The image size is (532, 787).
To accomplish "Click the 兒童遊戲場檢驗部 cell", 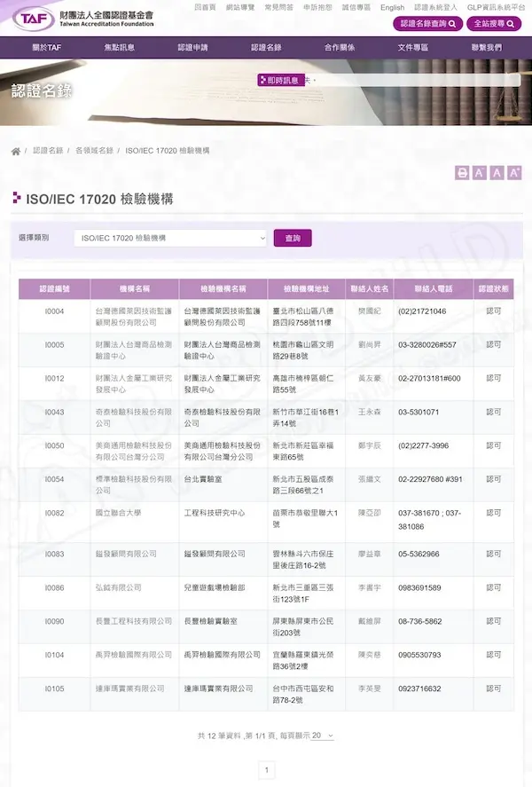I will (215, 587).
